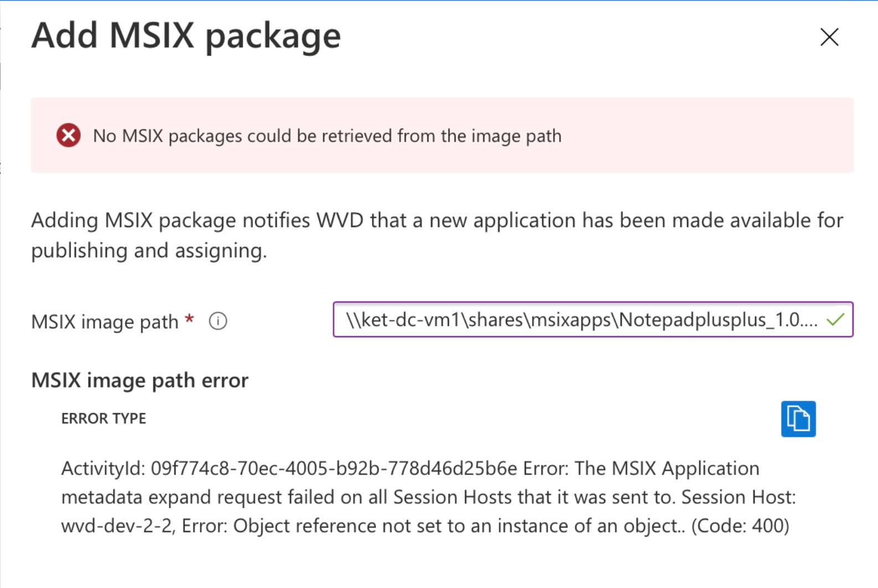The image size is (878, 588).
Task: Focus the MSIX image path input field
Action: (x=593, y=319)
